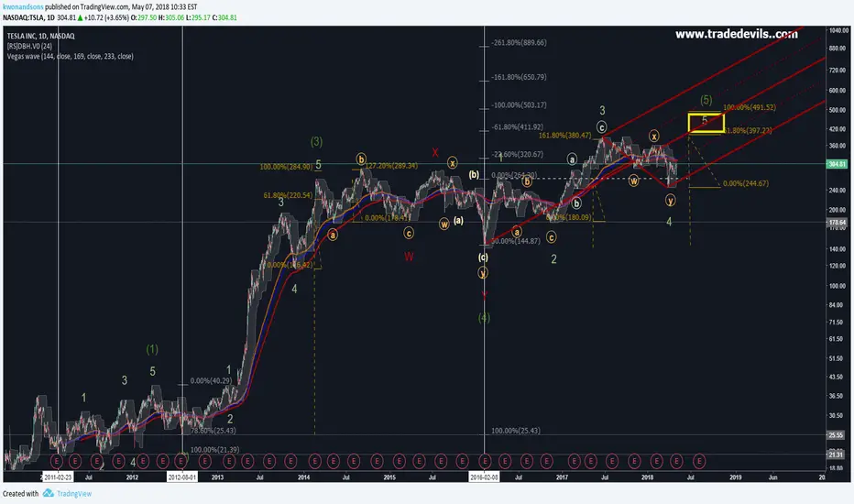Click the 'O:297.50' open price value
This screenshot has width=854, height=504.
(x=144, y=18)
